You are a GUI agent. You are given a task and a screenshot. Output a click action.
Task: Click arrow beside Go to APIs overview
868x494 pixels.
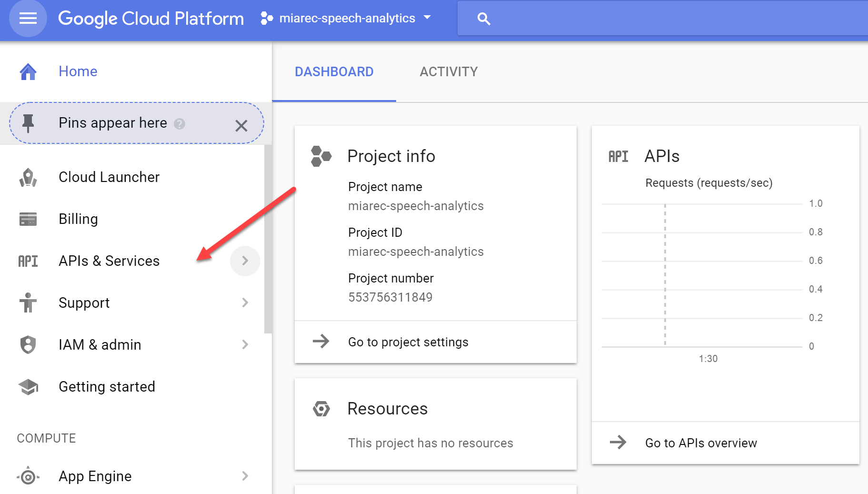[618, 442]
